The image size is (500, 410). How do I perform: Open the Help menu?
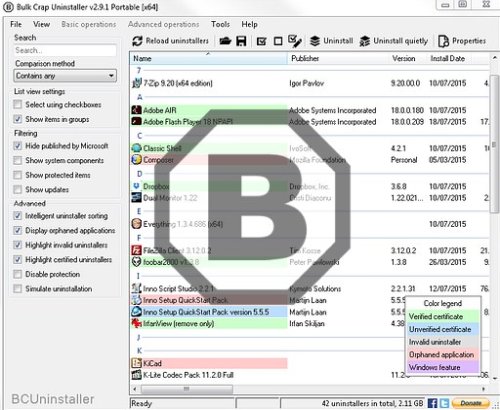point(249,24)
